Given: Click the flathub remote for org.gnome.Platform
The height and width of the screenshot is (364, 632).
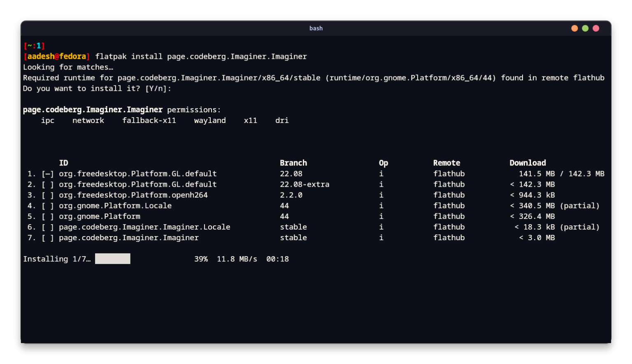Looking at the screenshot, I should point(449,216).
